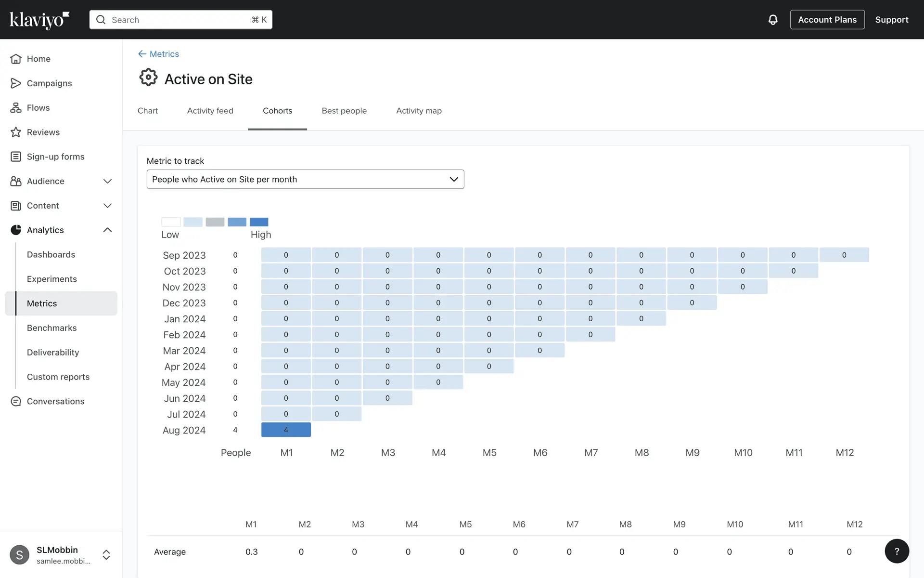Click the Home house icon in sidebar
Viewport: 924px width, 578px height.
(x=16, y=59)
